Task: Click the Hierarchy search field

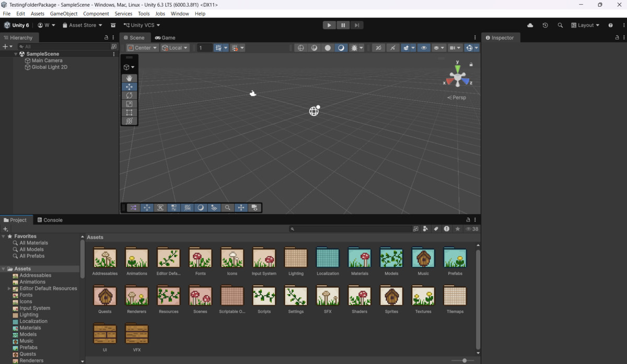Action: [63, 46]
